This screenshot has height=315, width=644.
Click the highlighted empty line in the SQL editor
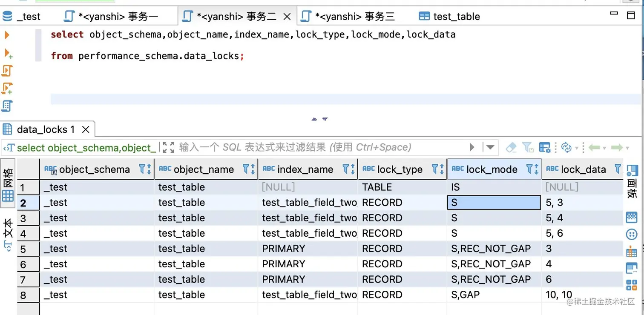click(x=345, y=99)
